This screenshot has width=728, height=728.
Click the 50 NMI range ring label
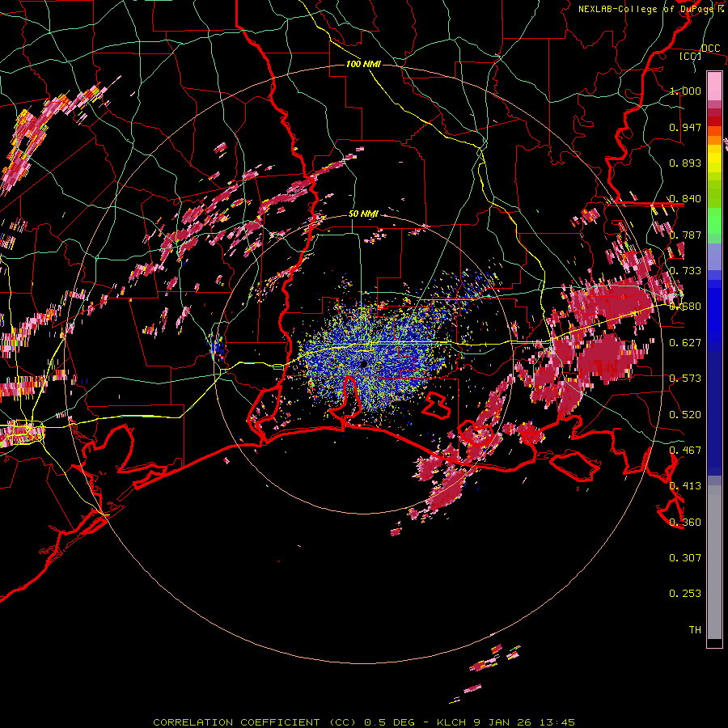pyautogui.click(x=363, y=214)
